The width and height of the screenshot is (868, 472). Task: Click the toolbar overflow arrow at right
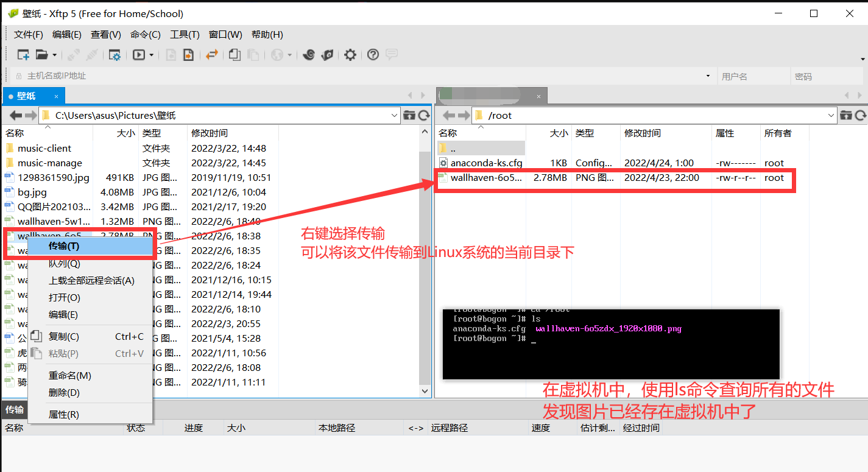point(863,59)
